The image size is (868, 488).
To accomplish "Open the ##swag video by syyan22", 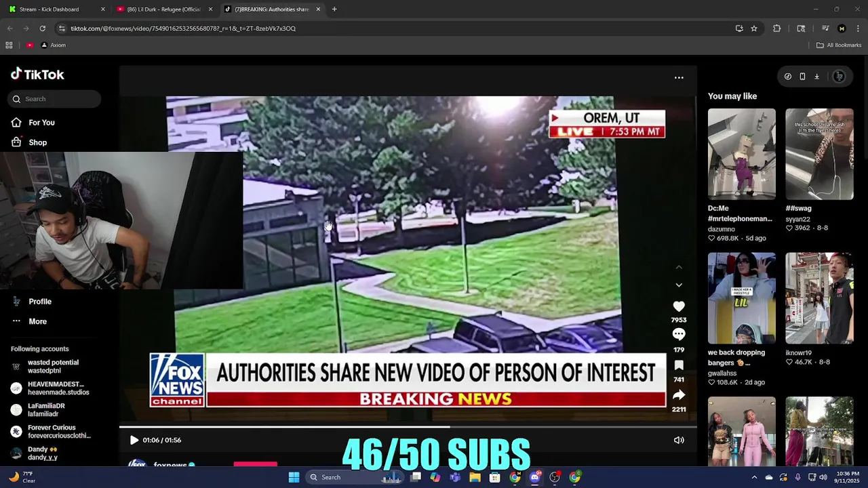I will pos(819,154).
